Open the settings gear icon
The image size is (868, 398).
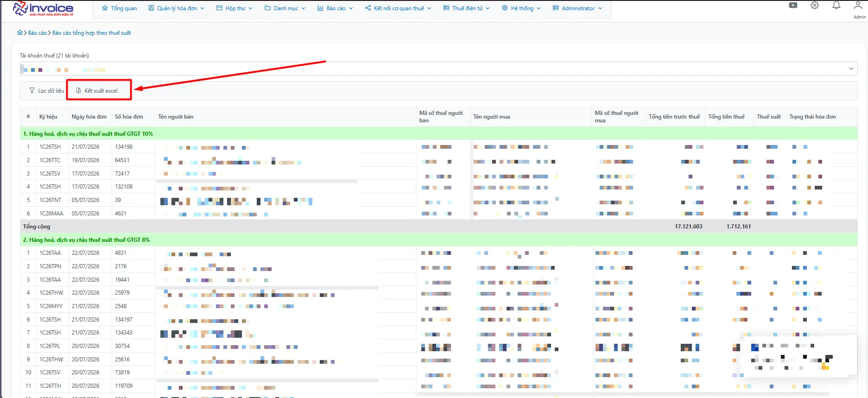click(815, 6)
